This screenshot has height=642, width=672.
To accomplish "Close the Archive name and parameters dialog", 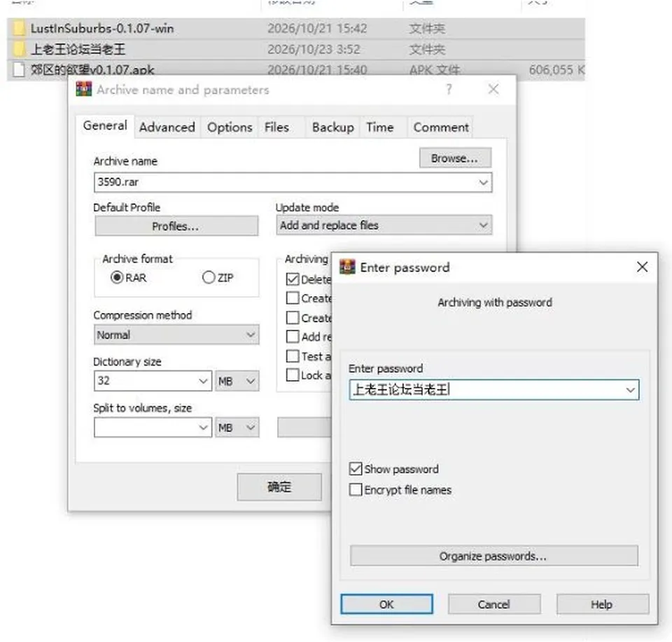I will [x=493, y=89].
